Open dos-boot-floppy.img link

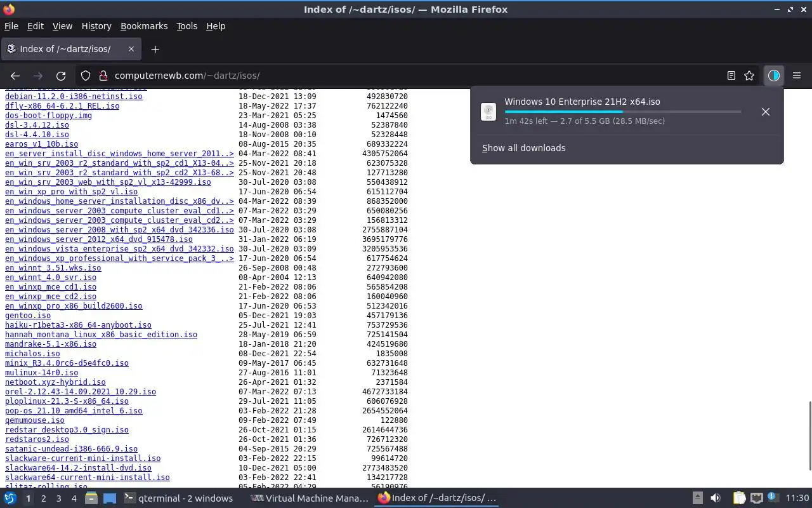point(48,116)
